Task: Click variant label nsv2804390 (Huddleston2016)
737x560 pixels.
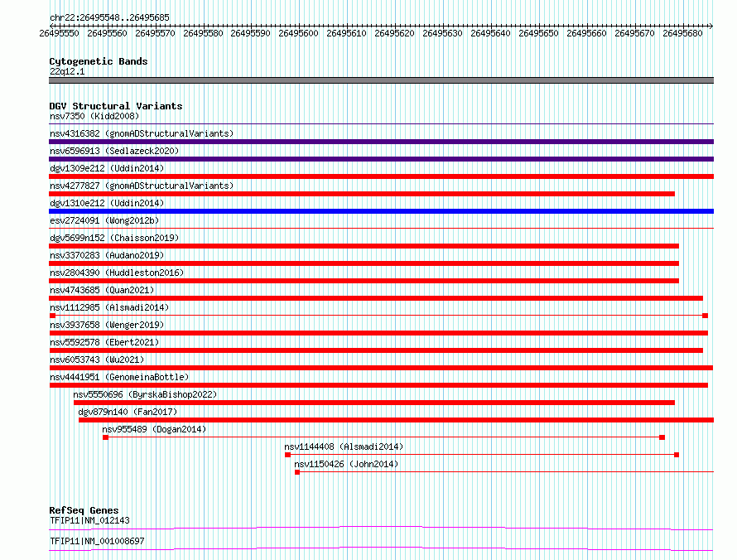Action: tap(117, 273)
